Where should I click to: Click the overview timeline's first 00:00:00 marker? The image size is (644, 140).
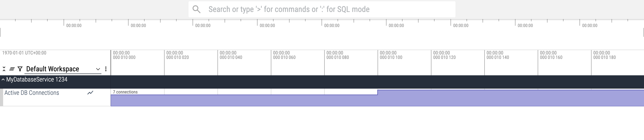pos(74,26)
